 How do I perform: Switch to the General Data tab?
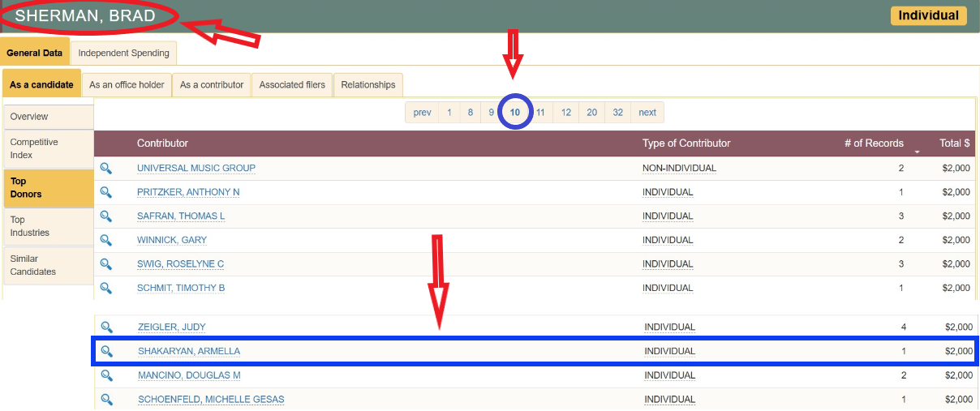(35, 53)
